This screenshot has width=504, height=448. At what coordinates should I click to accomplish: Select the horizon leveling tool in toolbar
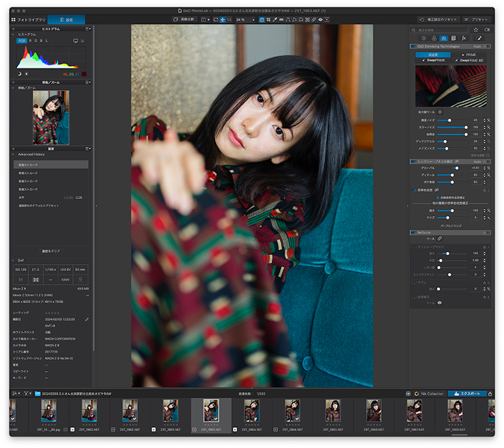point(281,20)
